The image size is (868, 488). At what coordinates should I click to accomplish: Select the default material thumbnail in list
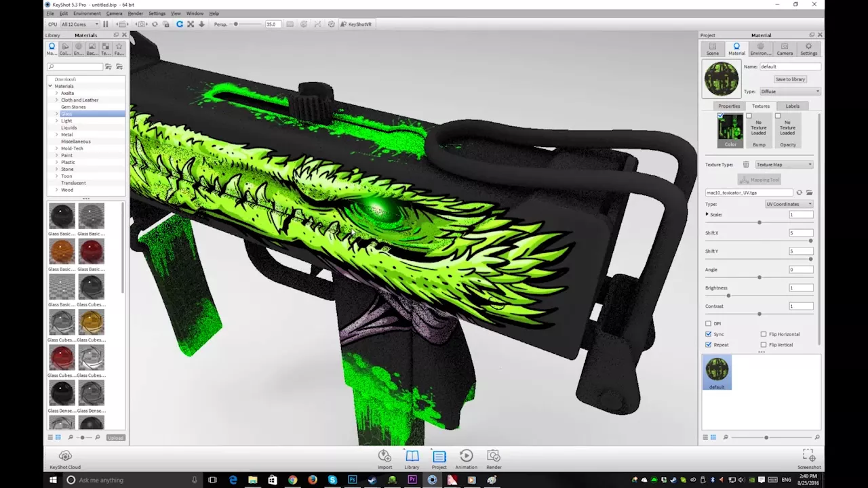tap(717, 373)
